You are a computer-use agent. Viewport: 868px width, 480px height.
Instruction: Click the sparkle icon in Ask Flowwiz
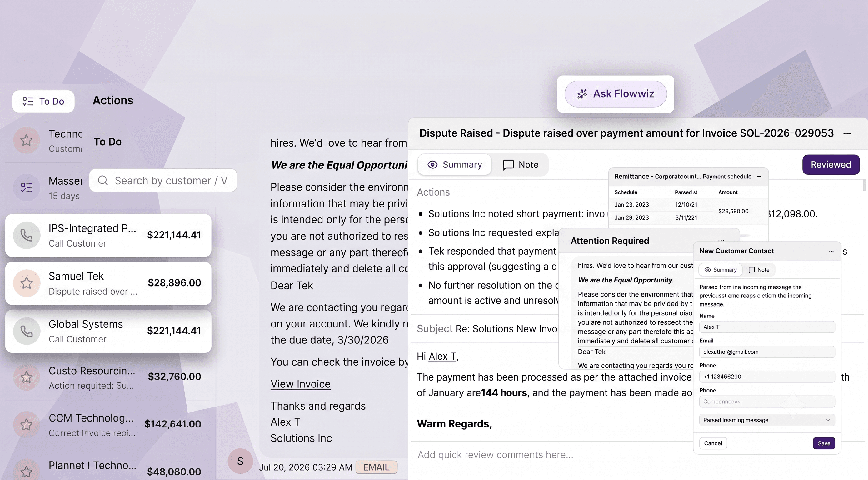coord(582,94)
